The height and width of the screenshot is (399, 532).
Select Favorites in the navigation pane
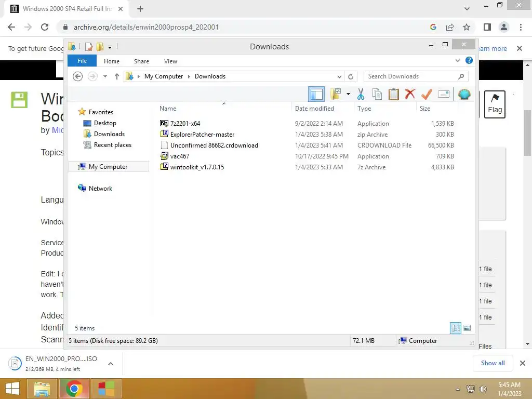click(x=101, y=112)
